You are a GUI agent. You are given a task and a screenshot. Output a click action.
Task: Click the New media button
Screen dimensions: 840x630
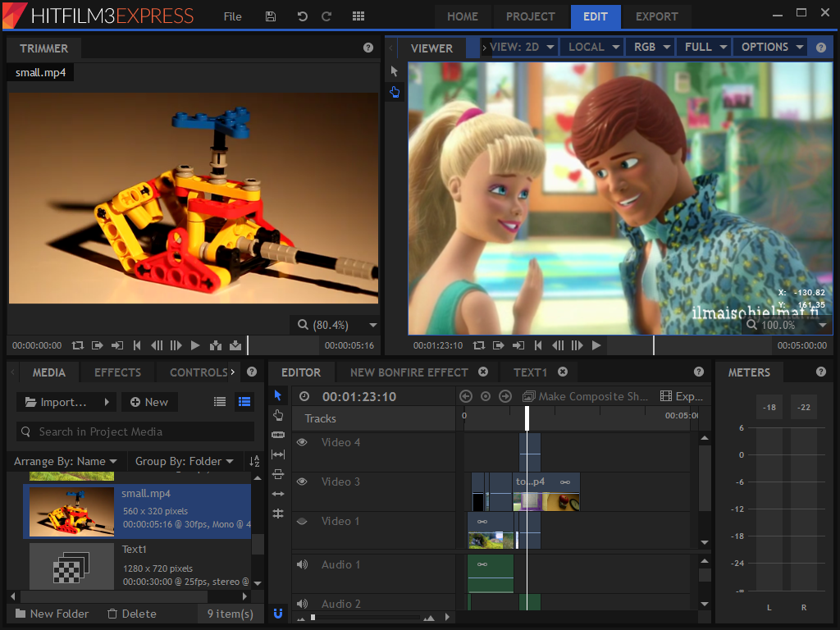coord(149,402)
